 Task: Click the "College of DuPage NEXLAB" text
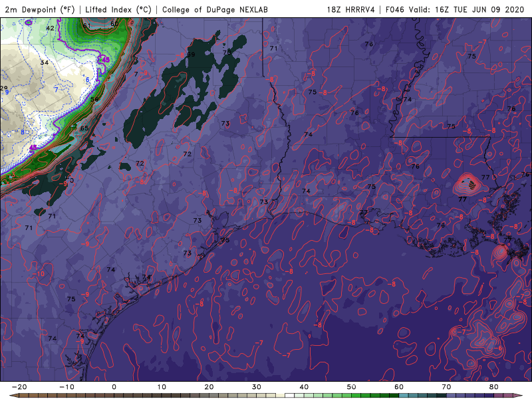215,10
